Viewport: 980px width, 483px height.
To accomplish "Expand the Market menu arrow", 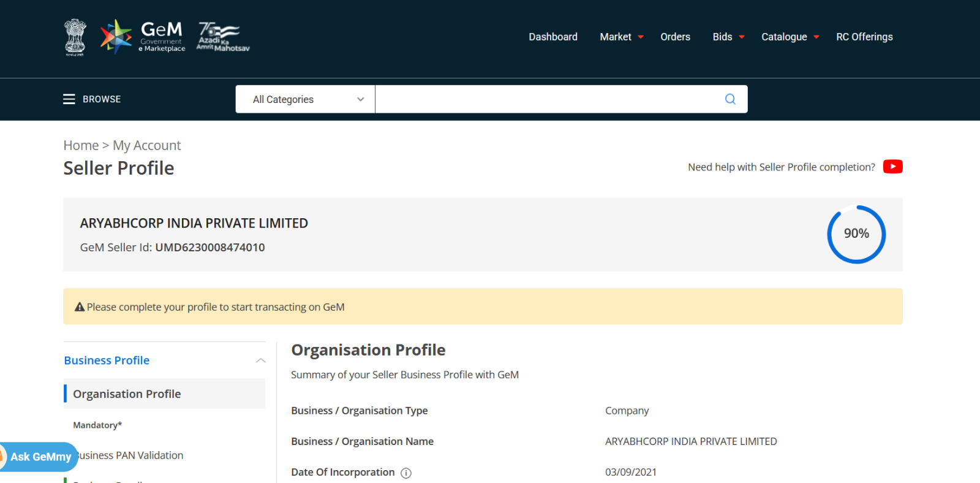I will tap(641, 37).
